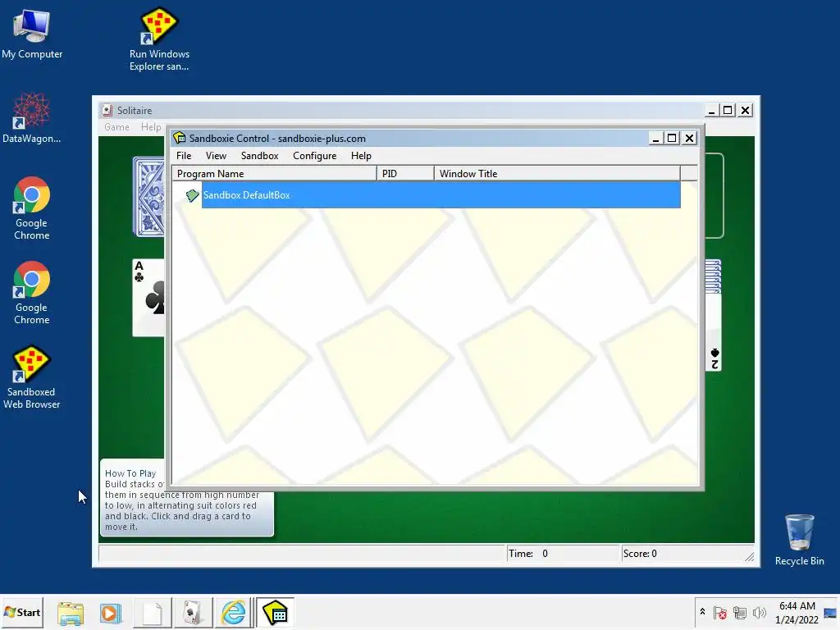Sort by Window Title column header

tap(557, 174)
